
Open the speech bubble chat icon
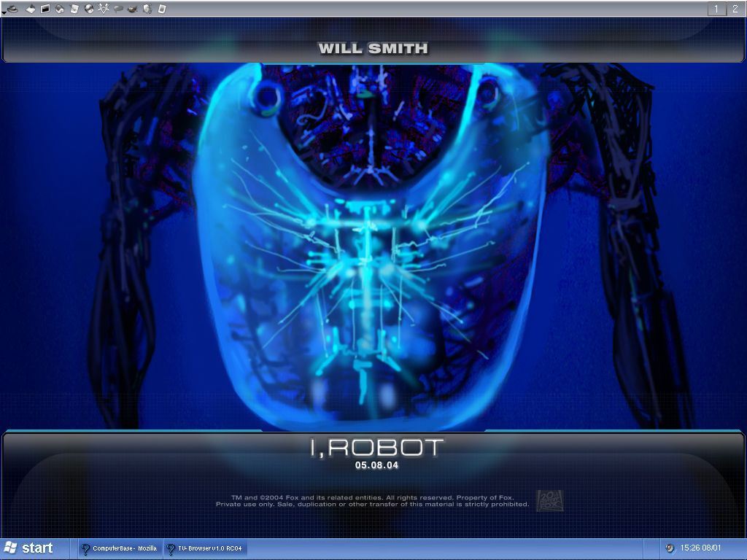click(x=118, y=9)
